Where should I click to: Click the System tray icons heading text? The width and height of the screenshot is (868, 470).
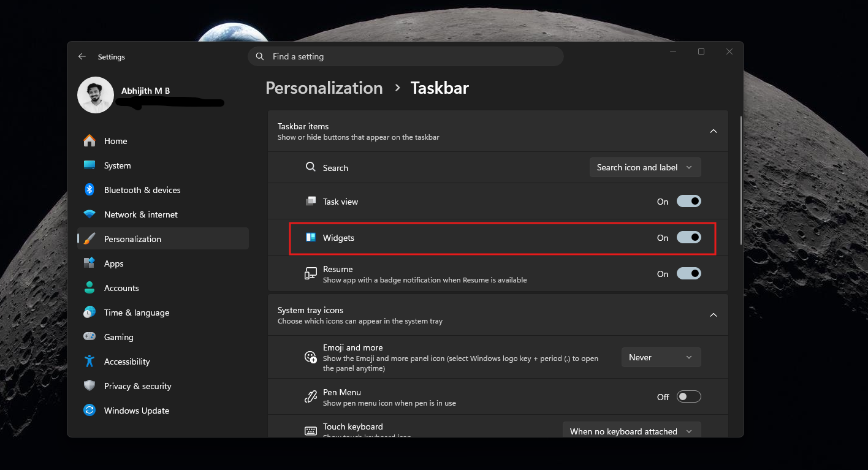310,310
